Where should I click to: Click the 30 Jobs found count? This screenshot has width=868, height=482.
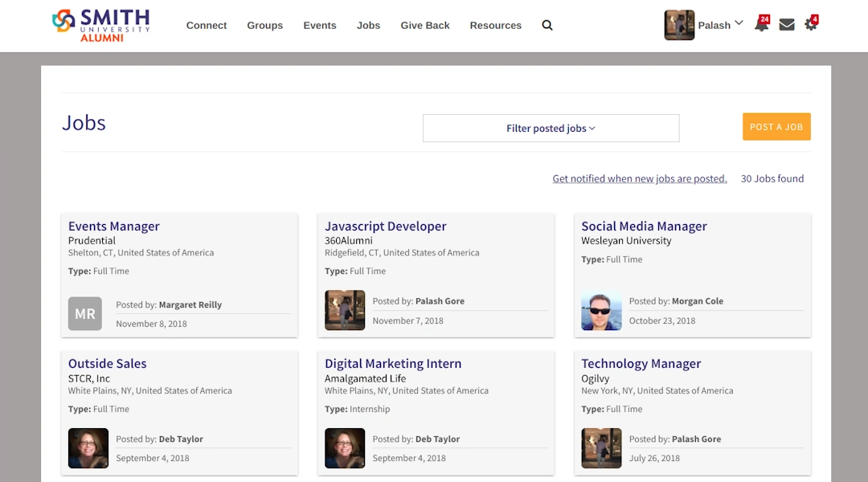[x=772, y=179]
